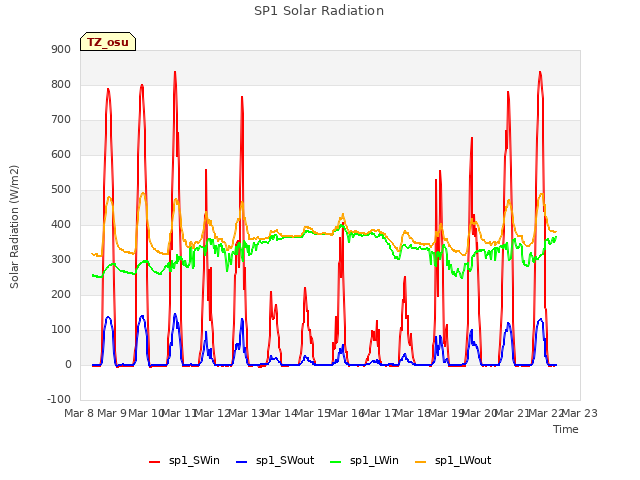Click the 300 y-axis tick label

(x=61, y=260)
